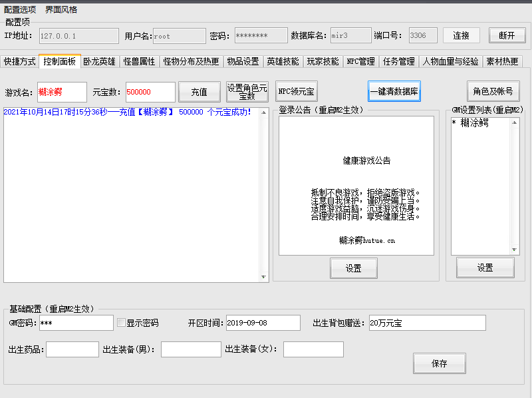Click the 连接 button
Screen dimensions: 532x398
461,35
